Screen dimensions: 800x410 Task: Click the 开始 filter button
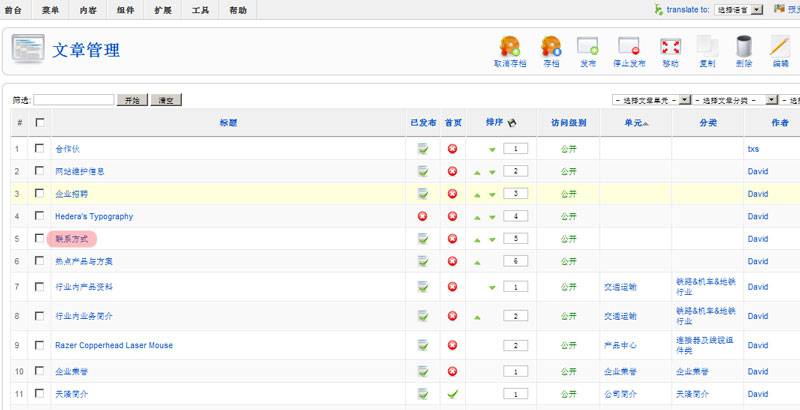coord(131,100)
